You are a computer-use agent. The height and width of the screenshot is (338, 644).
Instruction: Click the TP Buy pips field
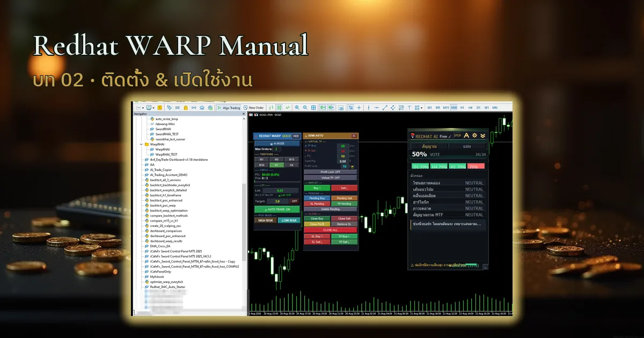(x=343, y=146)
